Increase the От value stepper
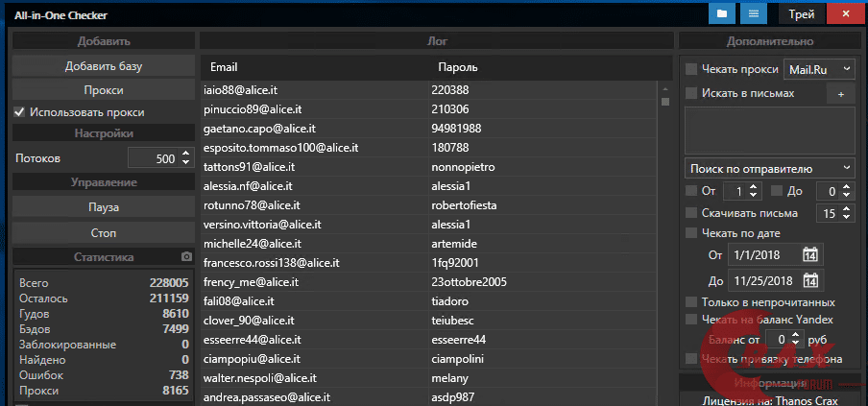 pyautogui.click(x=754, y=187)
